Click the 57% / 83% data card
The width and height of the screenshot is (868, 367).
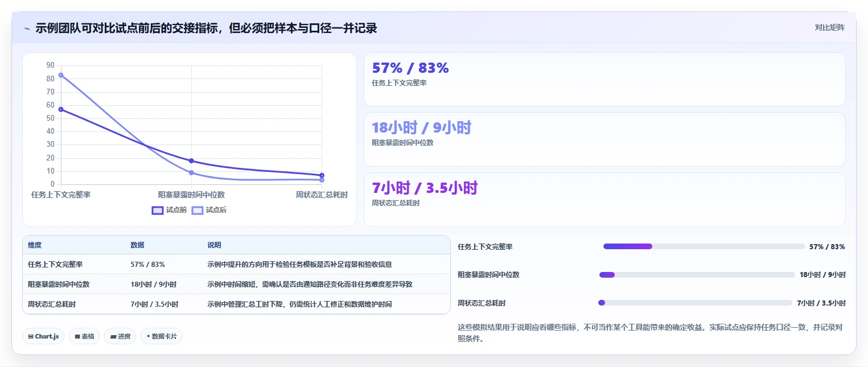[604, 79]
